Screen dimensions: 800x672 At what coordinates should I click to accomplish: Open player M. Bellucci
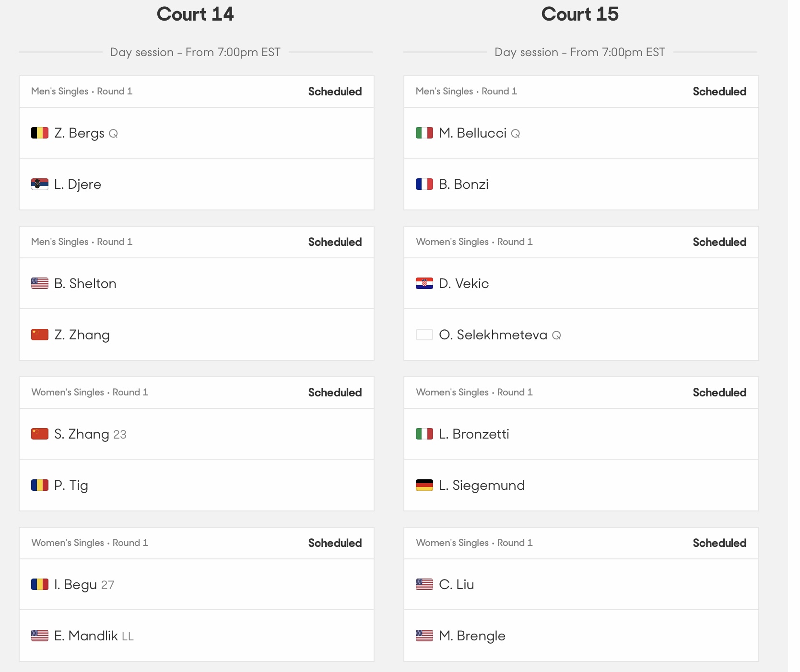[x=473, y=133]
